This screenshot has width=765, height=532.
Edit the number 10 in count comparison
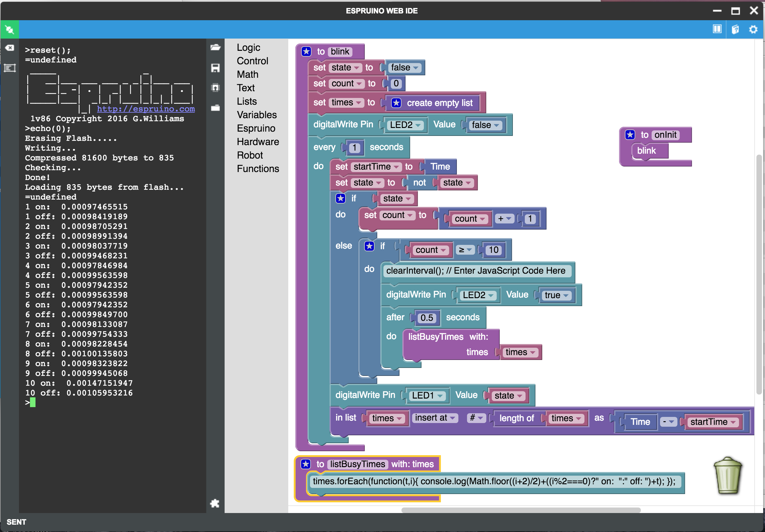click(x=493, y=250)
